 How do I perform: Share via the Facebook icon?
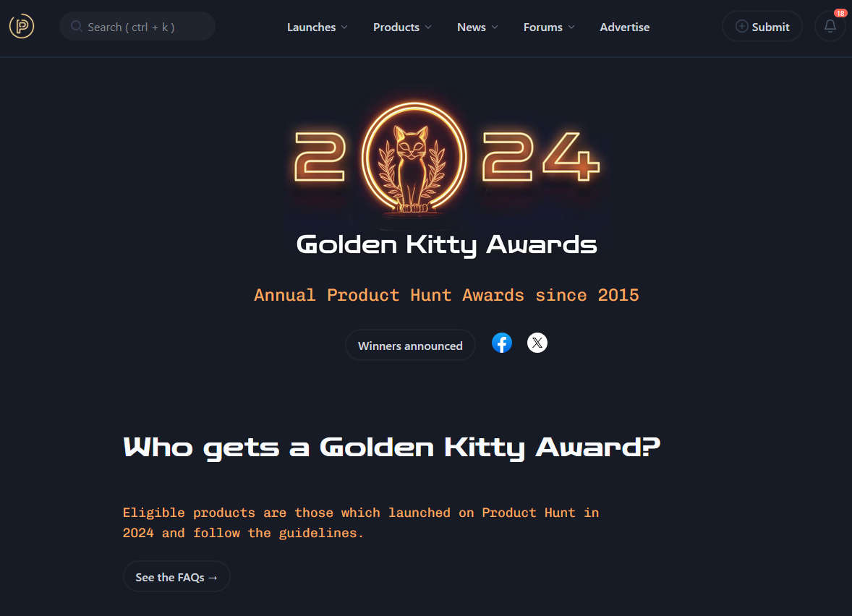coord(502,343)
